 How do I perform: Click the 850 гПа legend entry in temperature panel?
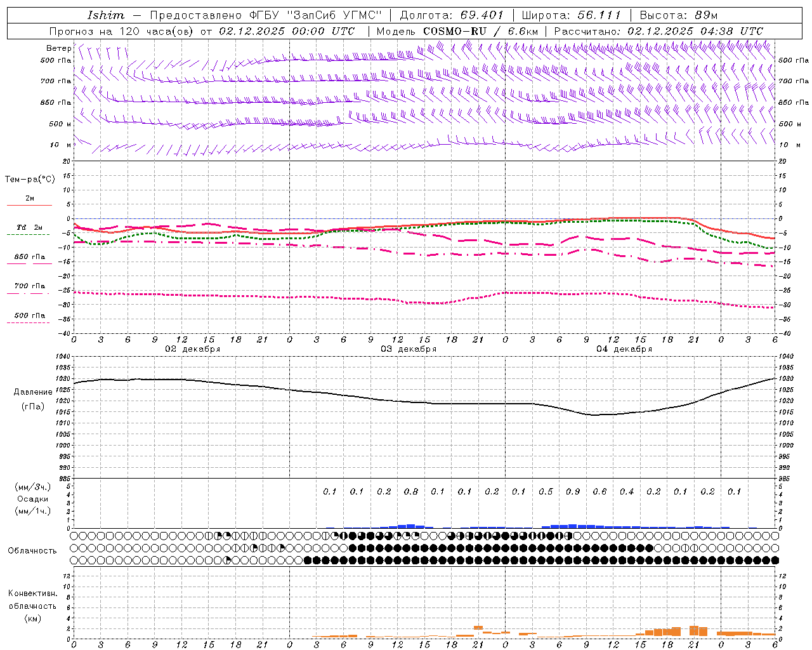click(x=30, y=257)
